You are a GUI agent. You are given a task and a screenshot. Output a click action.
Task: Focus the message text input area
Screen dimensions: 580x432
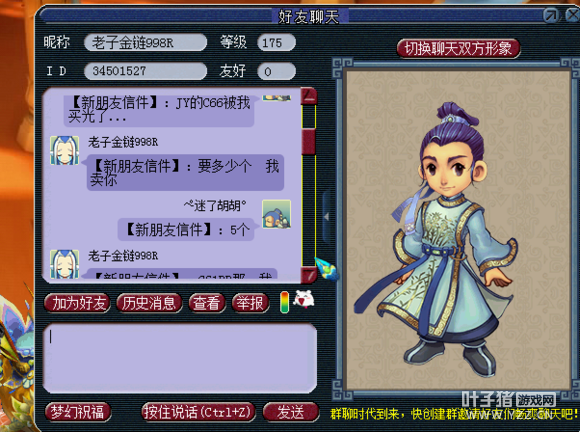pyautogui.click(x=180, y=358)
